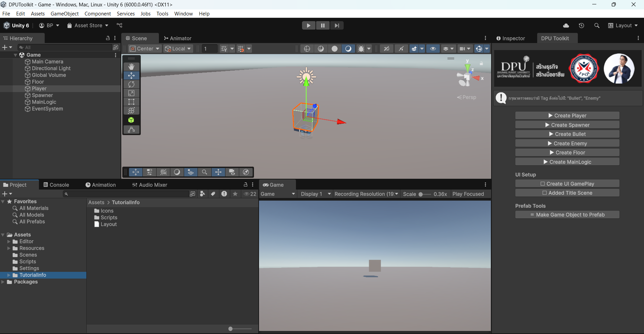Screen dimensions: 644x334
Task: Open the Local rotation dropdown
Action: click(178, 49)
